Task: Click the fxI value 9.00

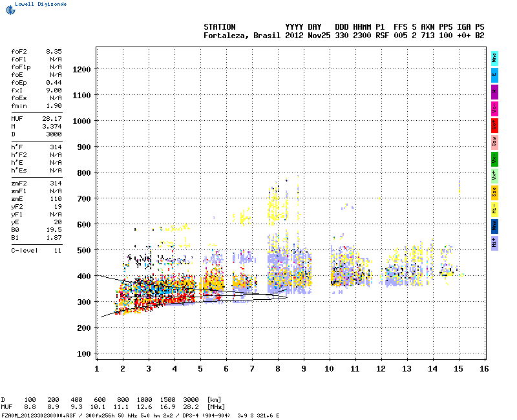Action: pos(54,90)
